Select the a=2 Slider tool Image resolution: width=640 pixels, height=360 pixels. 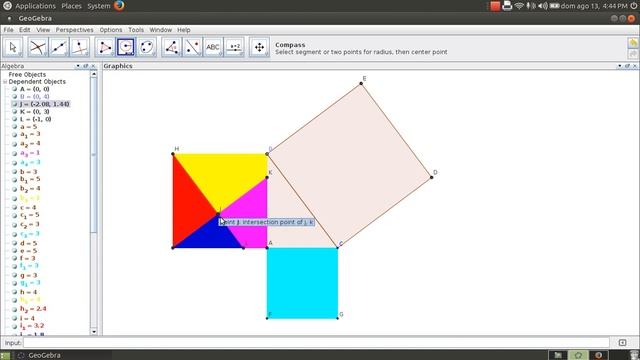[x=235, y=47]
